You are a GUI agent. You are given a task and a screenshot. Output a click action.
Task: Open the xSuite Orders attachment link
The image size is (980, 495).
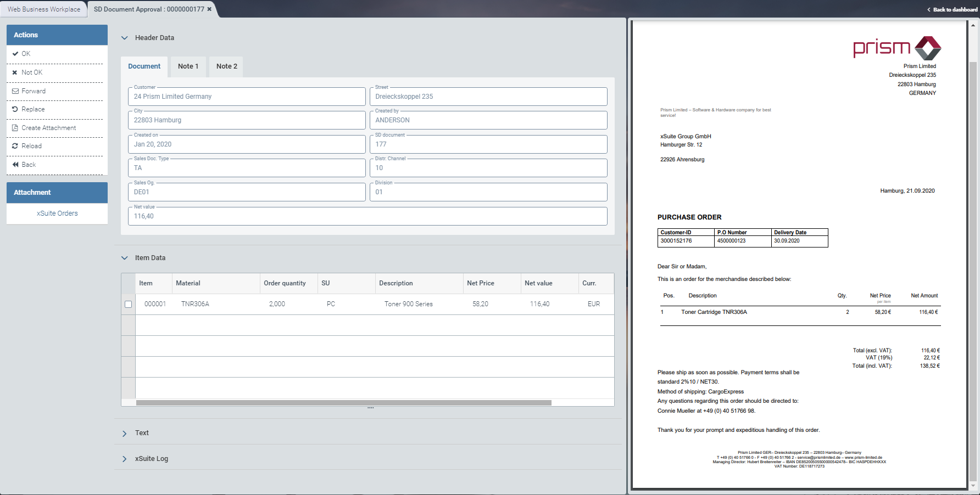(57, 213)
